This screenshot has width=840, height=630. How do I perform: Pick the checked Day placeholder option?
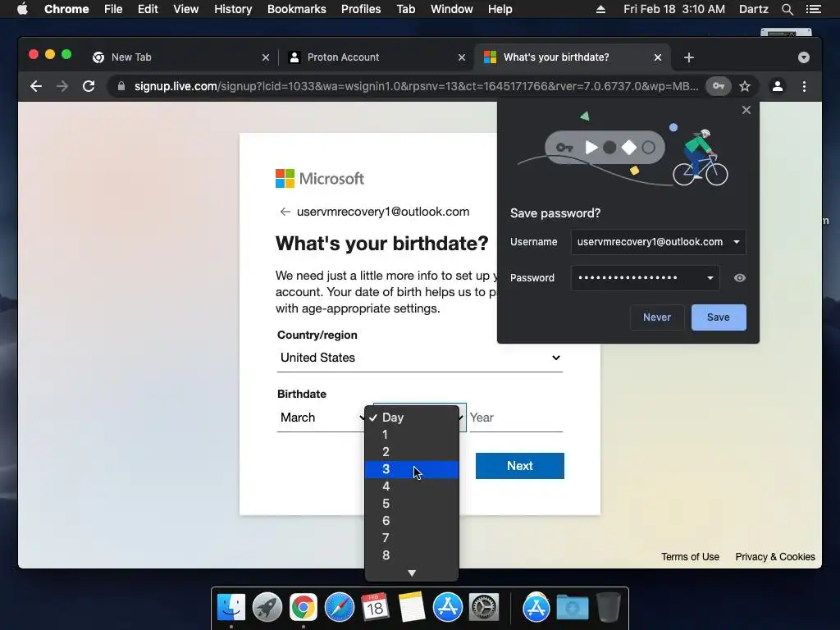point(412,418)
